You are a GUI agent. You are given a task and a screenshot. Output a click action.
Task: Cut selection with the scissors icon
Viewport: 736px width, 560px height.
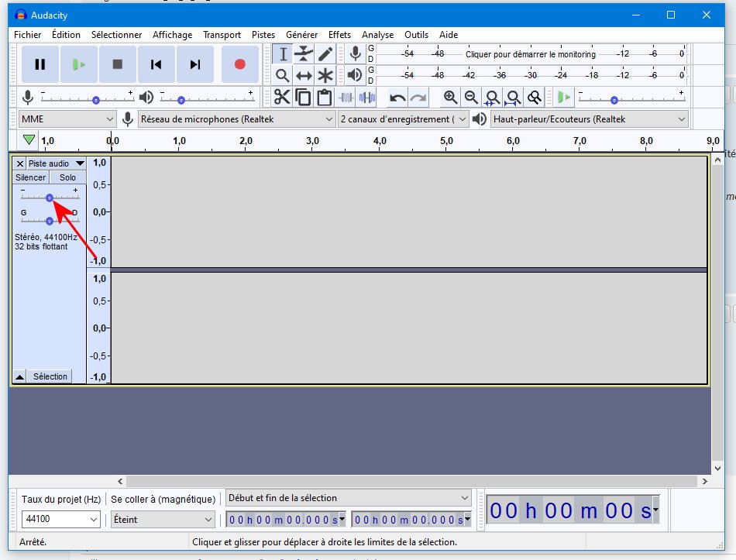[282, 97]
